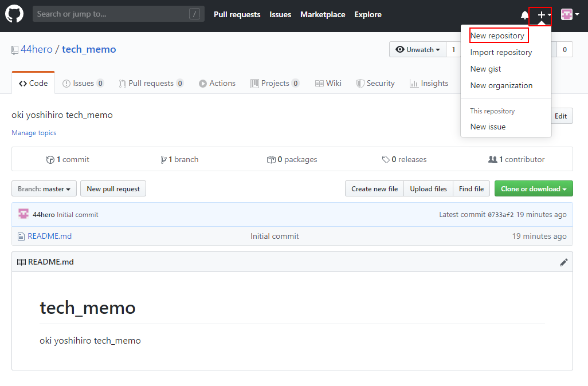Click the tech_memo README heading
The height and width of the screenshot is (386, 588).
click(88, 308)
